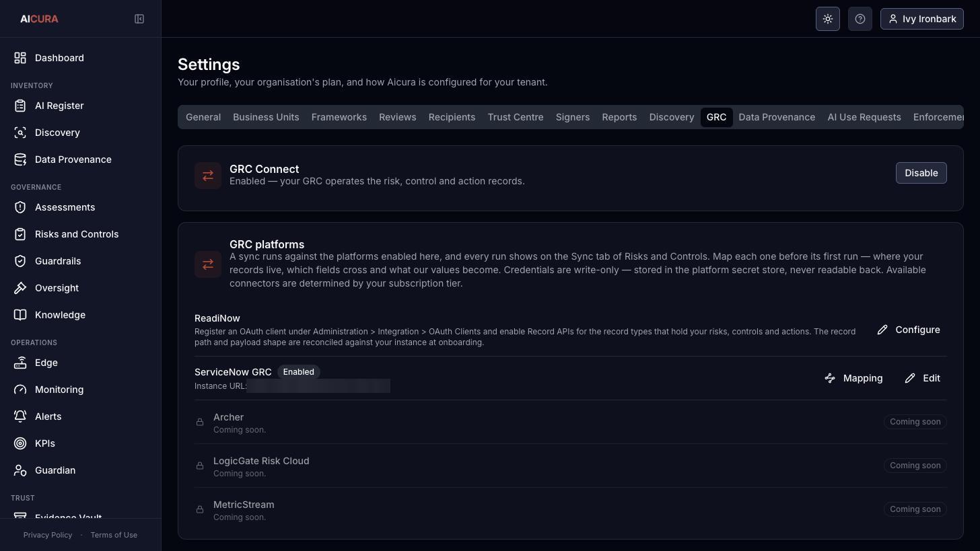Toggle light/dark theme sun icon
980x551 pixels.
pyautogui.click(x=828, y=19)
